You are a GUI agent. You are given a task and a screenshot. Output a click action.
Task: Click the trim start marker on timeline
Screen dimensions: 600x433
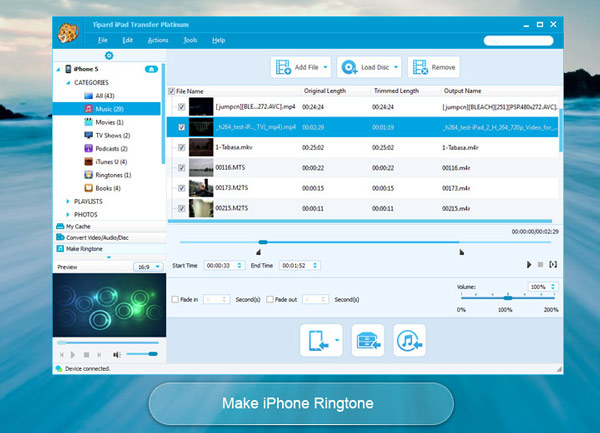pos(259,252)
